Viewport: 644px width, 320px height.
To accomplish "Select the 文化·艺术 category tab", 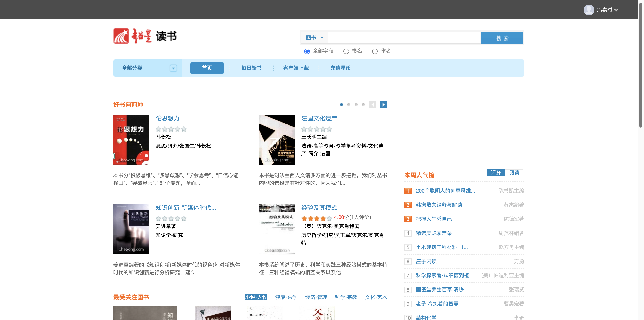I will [x=376, y=297].
